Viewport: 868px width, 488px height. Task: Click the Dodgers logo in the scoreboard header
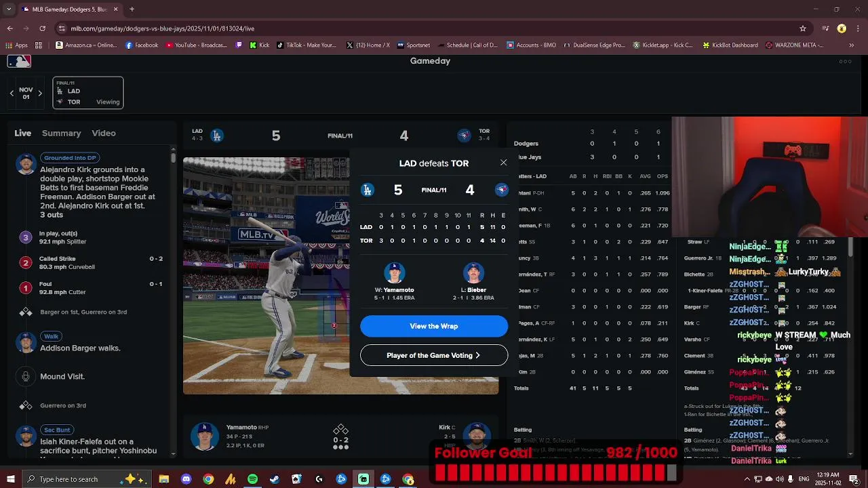coord(217,136)
